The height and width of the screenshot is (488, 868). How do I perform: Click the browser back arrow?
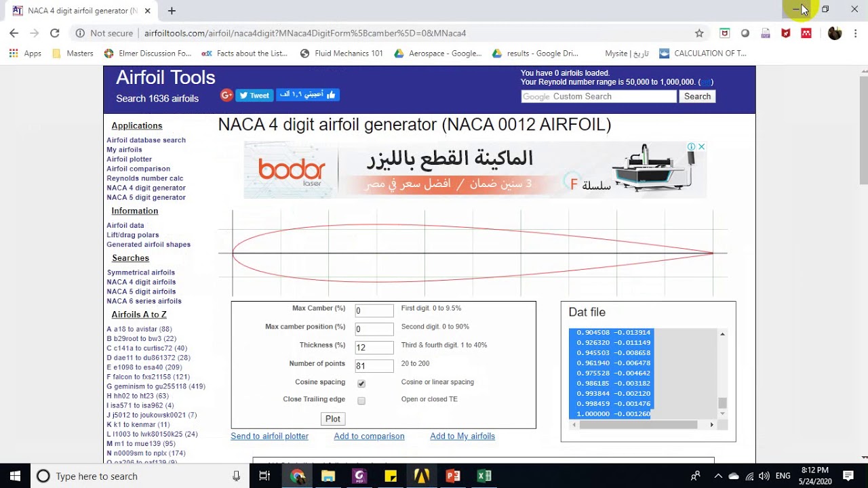[14, 33]
